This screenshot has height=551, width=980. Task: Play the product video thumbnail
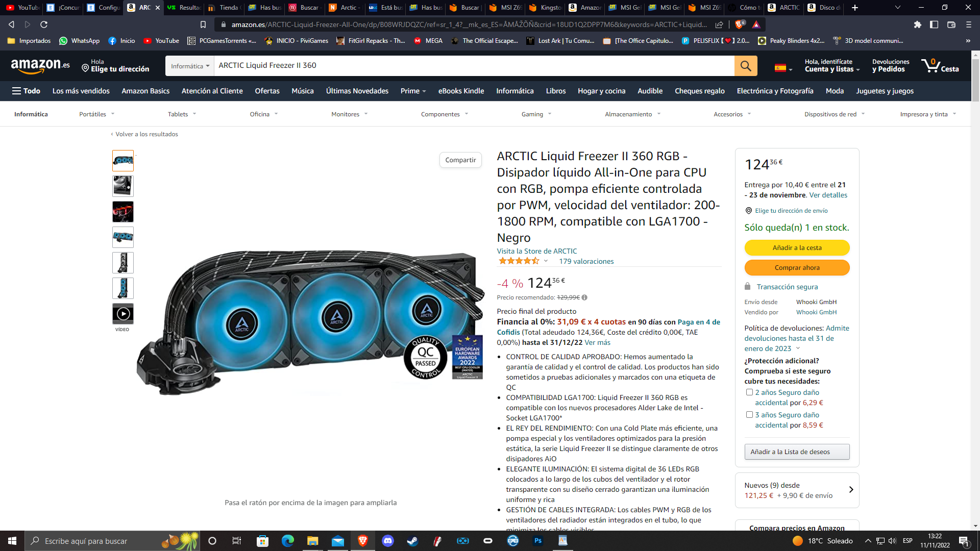[x=123, y=314]
